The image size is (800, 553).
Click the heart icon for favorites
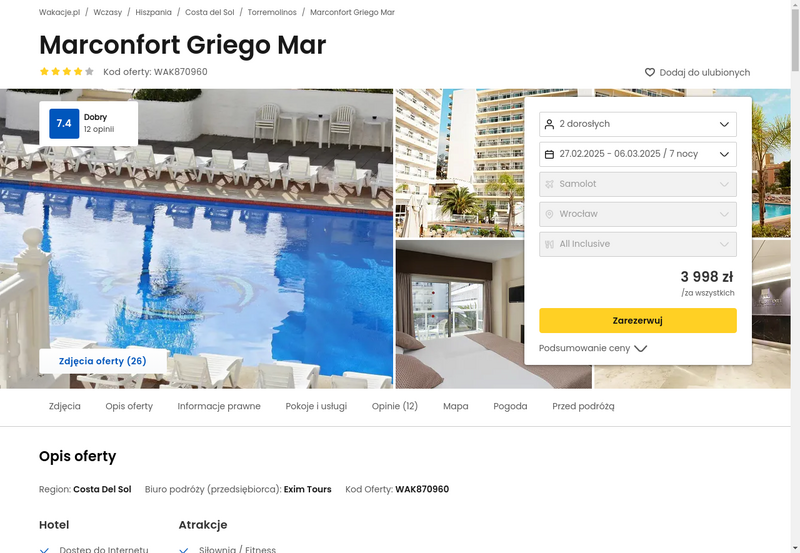[649, 72]
